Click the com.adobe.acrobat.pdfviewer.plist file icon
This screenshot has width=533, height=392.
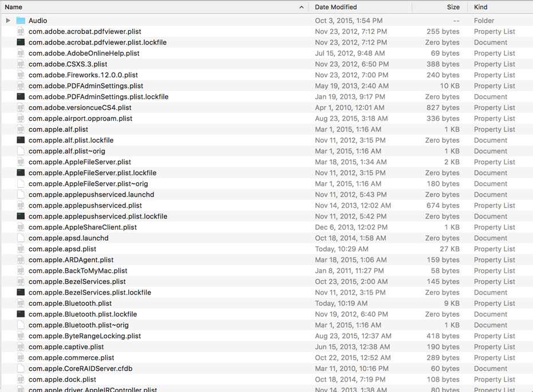pos(21,31)
